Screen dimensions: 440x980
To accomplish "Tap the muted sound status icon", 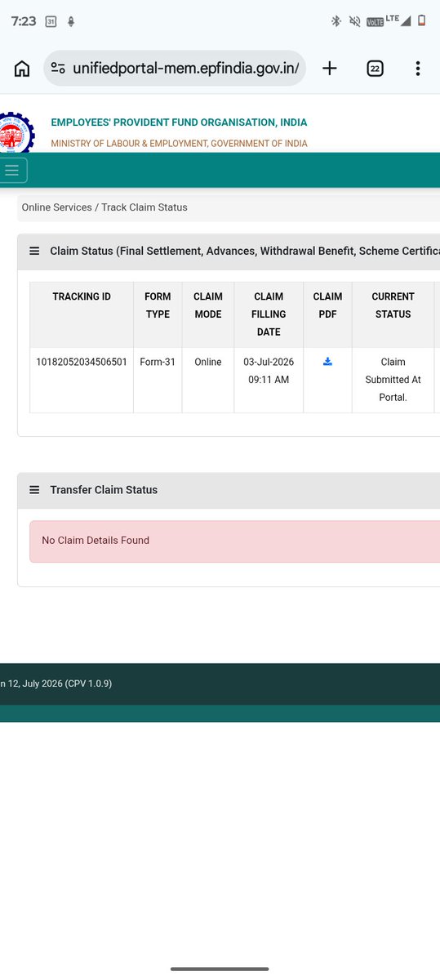I will pos(355,21).
